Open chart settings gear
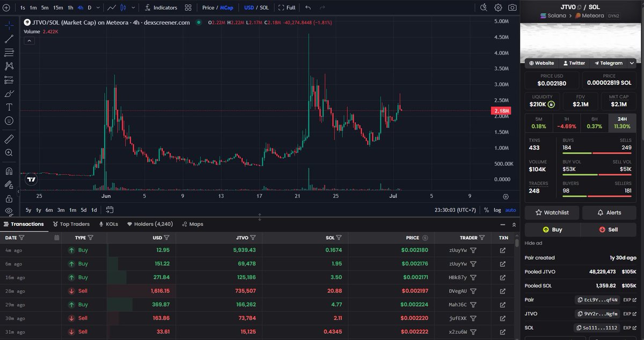This screenshot has height=340, width=644. pyautogui.click(x=498, y=8)
